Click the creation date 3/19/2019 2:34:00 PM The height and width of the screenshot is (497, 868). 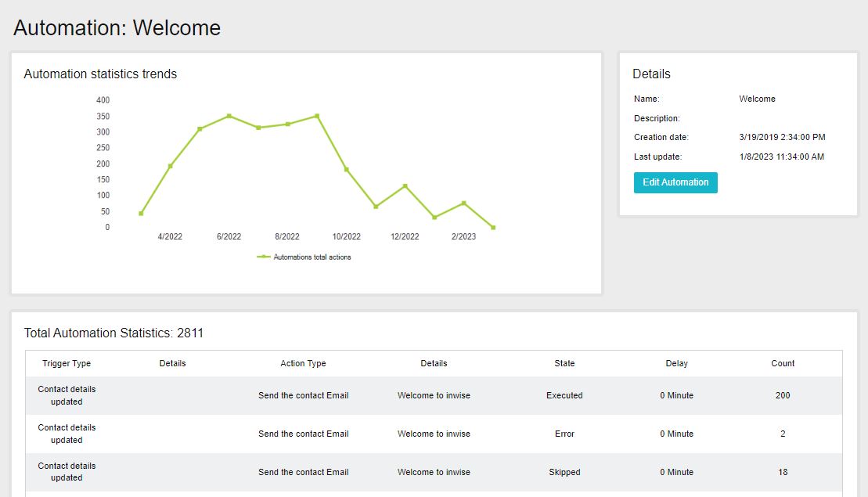click(x=782, y=137)
